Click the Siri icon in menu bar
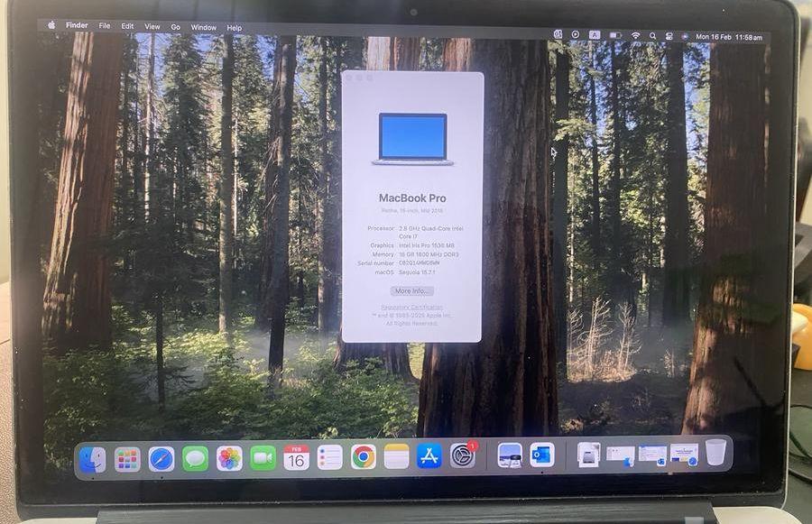This screenshot has width=812, height=524. point(685,36)
